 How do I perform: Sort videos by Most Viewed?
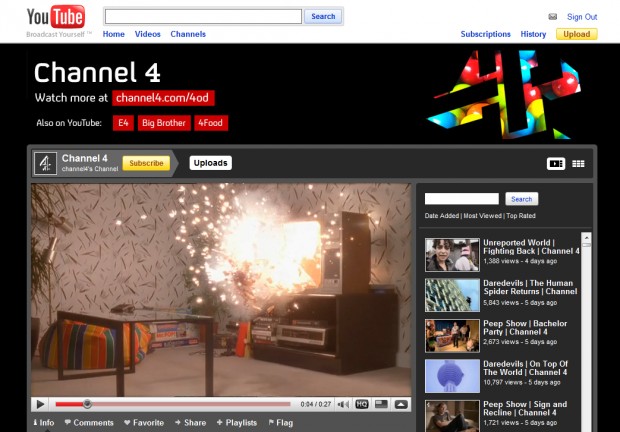(x=482, y=216)
